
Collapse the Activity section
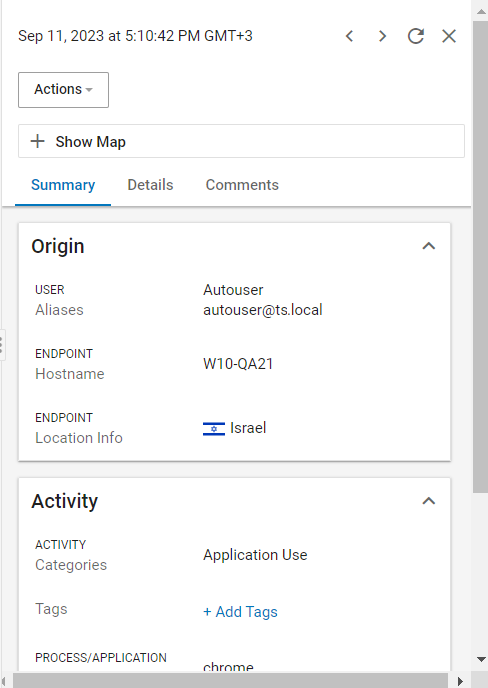coord(429,501)
